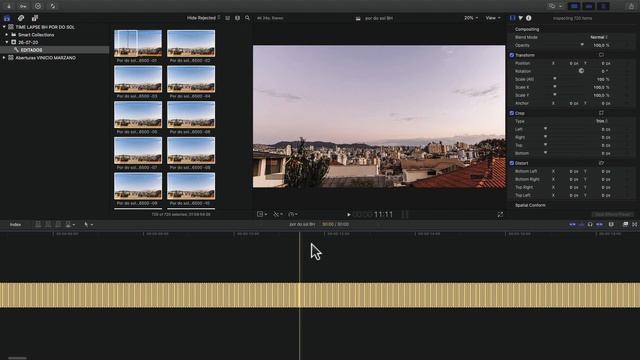Screen dimensions: 640x360
Task: Toggle inspector panel visibility button
Action: click(x=604, y=6)
